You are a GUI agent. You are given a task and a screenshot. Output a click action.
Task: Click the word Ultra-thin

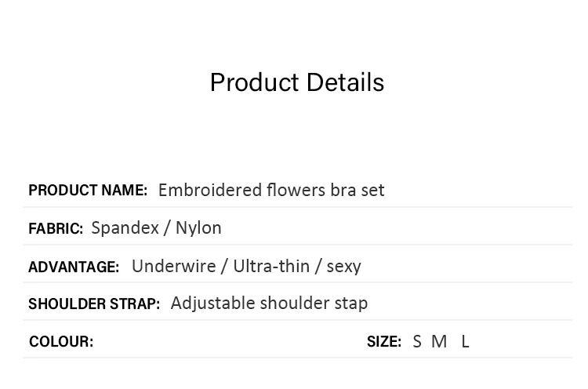271,267
